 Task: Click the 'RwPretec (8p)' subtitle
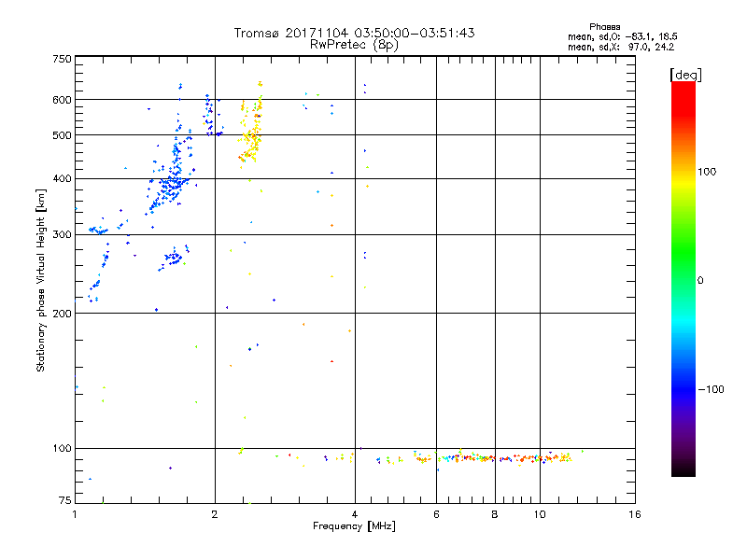click(354, 45)
